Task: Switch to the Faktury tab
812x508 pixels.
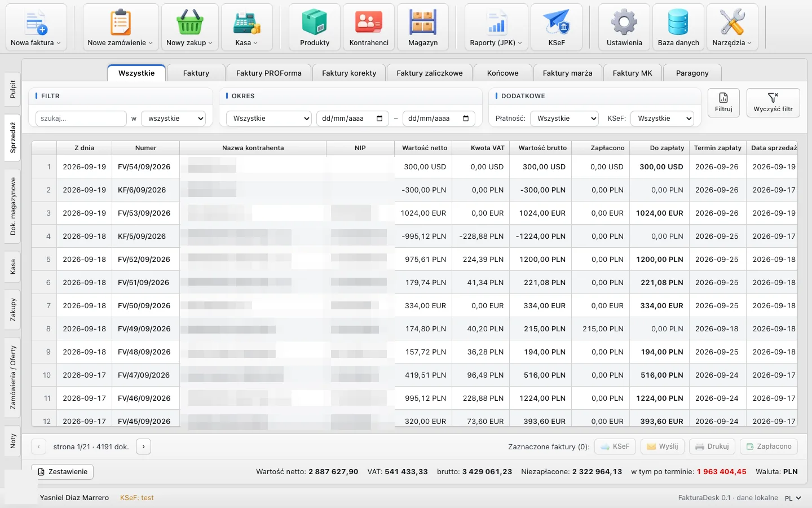Action: pos(196,73)
